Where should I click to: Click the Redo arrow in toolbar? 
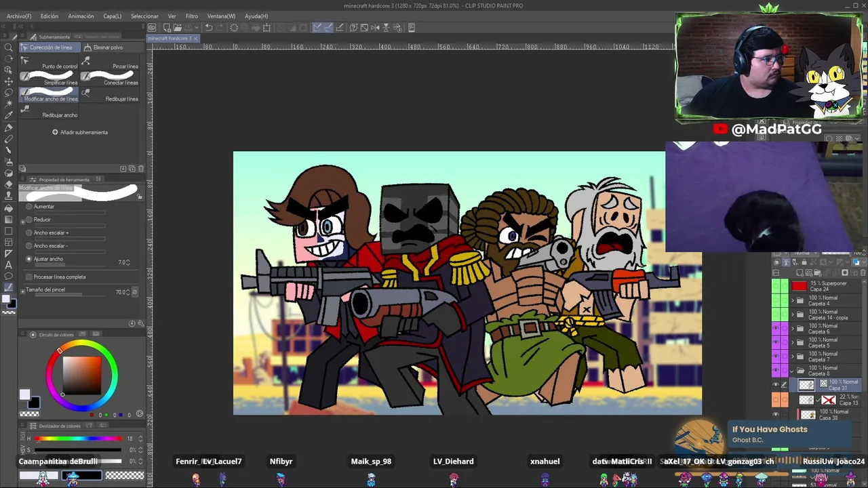click(x=220, y=28)
